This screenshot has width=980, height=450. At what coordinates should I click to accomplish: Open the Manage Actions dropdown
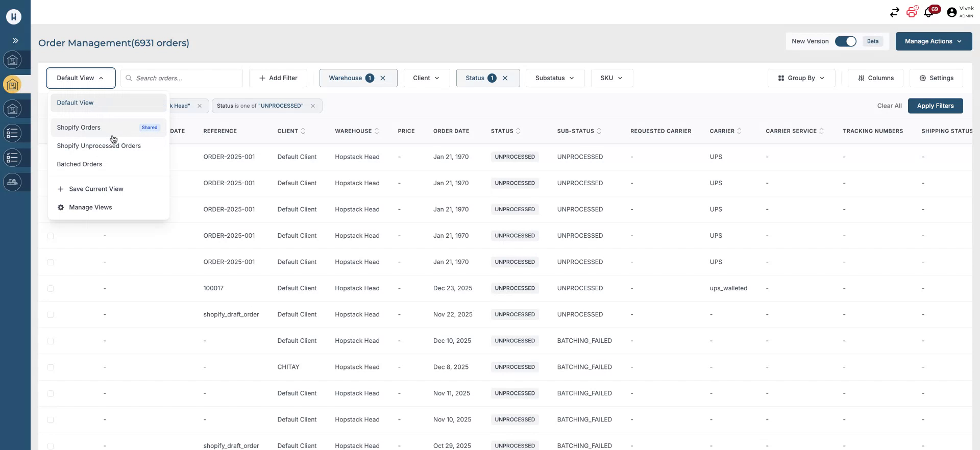pos(933,41)
